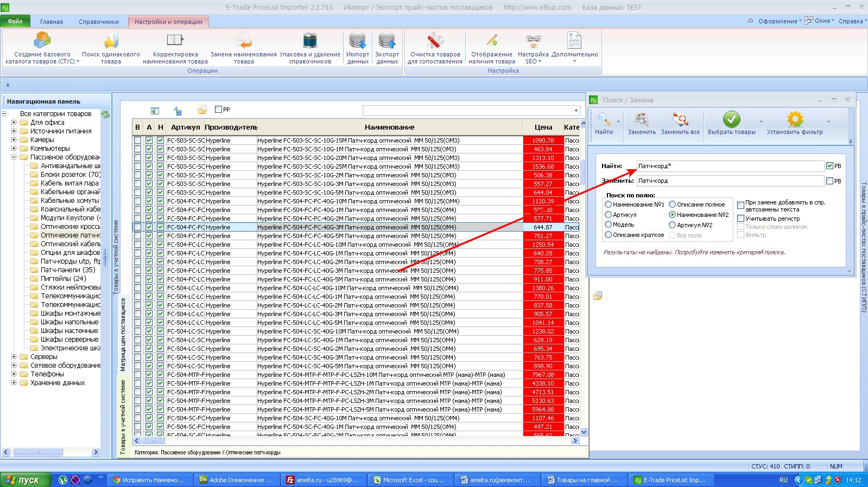Open the Дополнительно ribbon item
The height and width of the screenshot is (487, 868).
tap(574, 48)
